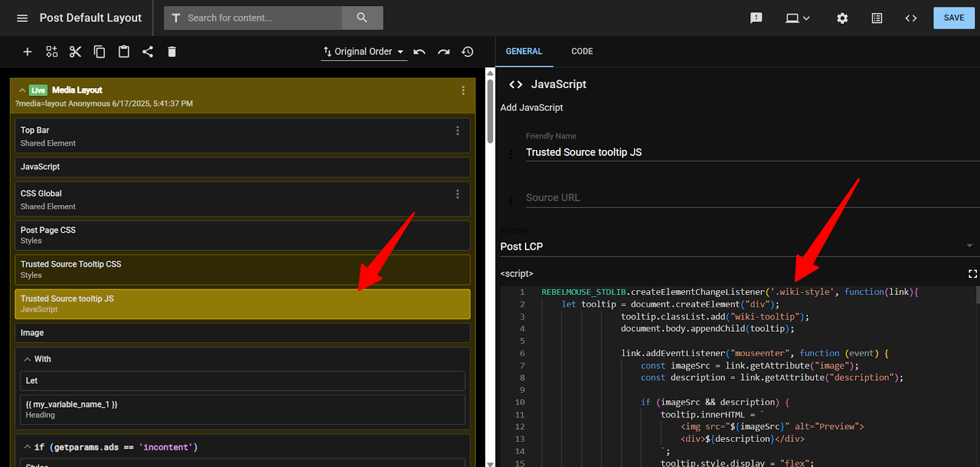980x467 pixels.
Task: Open CSS Global more options menu
Action: [458, 194]
